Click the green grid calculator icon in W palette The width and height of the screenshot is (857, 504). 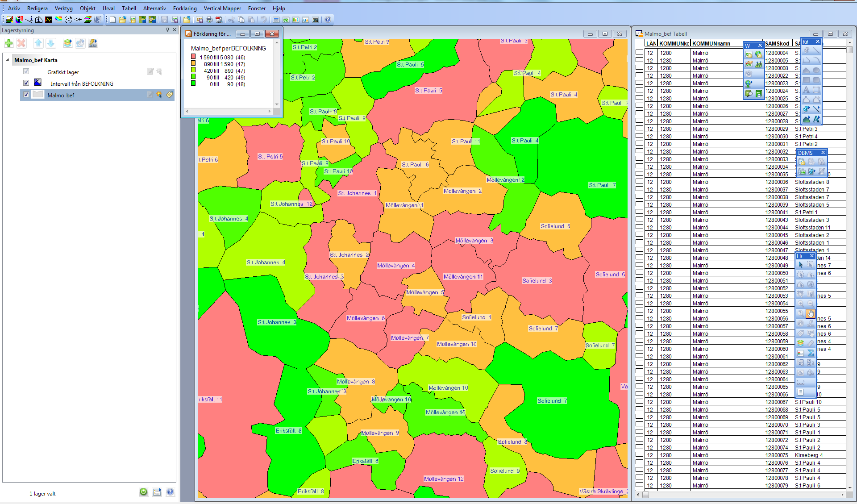758,94
